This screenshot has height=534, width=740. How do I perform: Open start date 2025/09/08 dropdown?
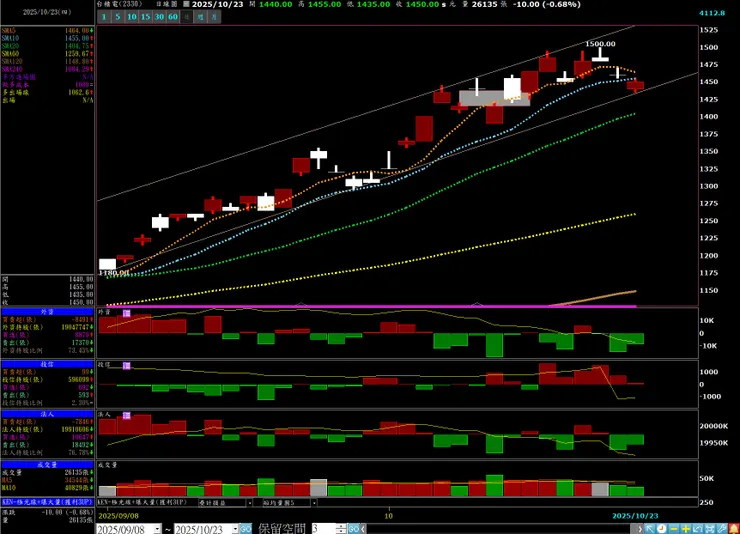click(158, 529)
